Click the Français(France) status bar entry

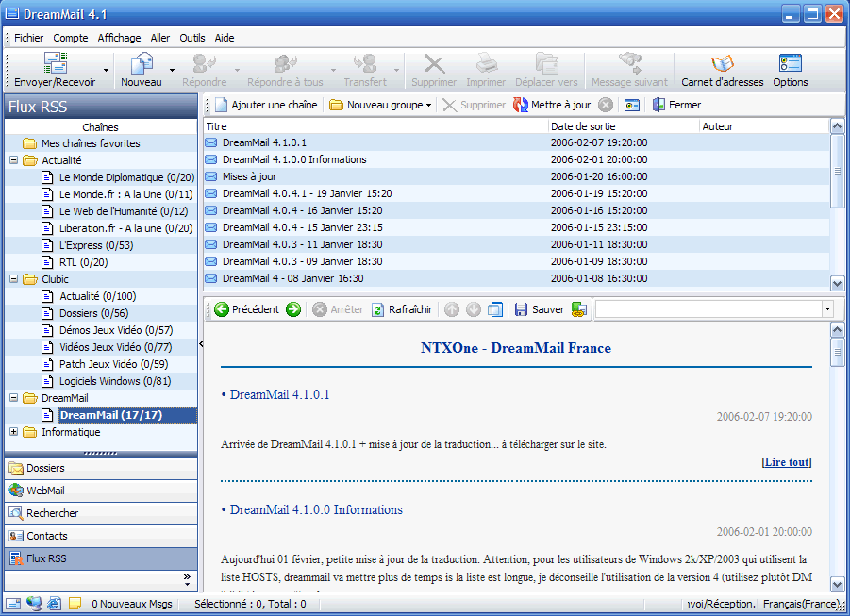802,604
